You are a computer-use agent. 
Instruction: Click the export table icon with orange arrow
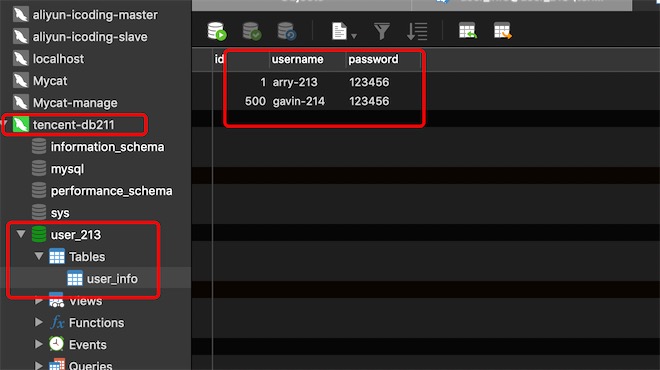point(503,31)
